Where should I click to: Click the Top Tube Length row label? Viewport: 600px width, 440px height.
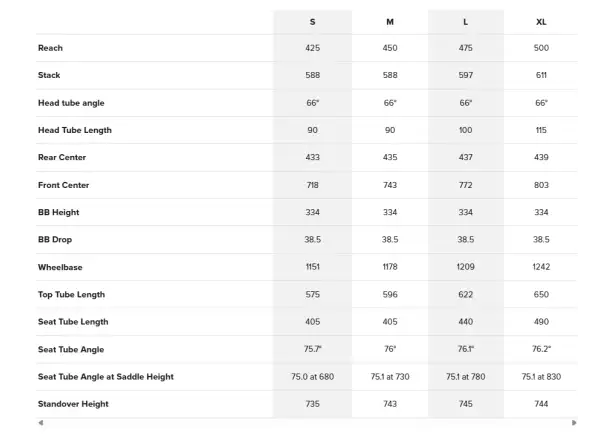[x=72, y=295]
